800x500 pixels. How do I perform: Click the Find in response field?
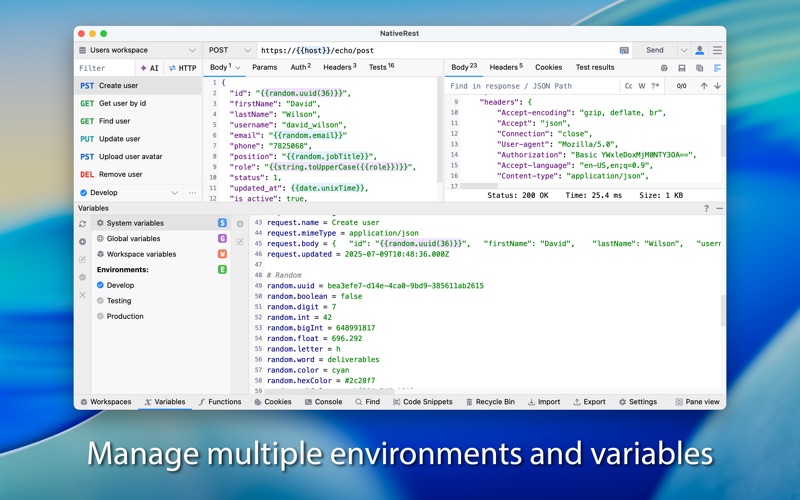click(533, 86)
